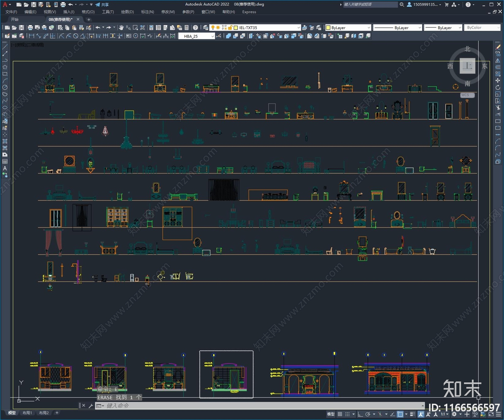Image resolution: width=504 pixels, height=420 pixels.
Task: Click the Move tool in modify toolbar
Action: coord(498,81)
